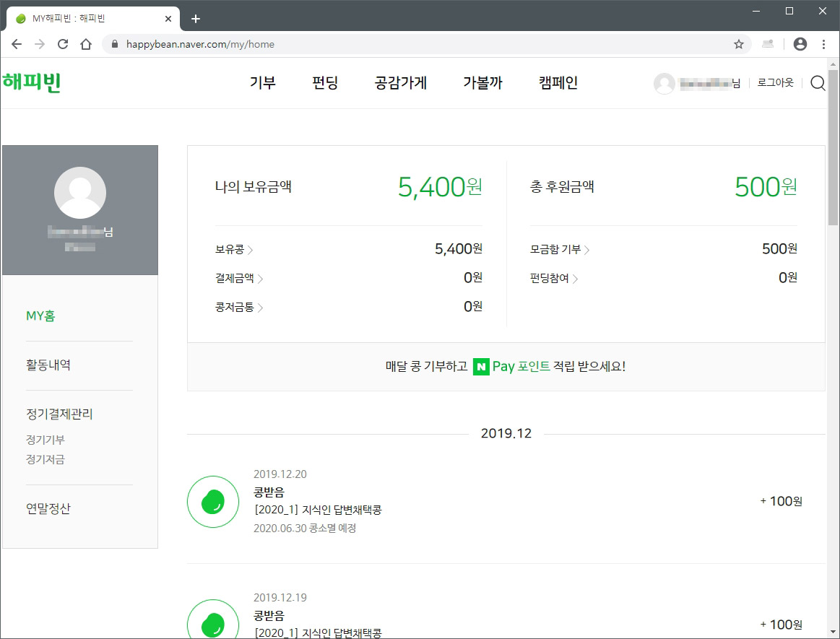Bookmark this page with the star icon
The height and width of the screenshot is (639, 840).
coord(739,44)
